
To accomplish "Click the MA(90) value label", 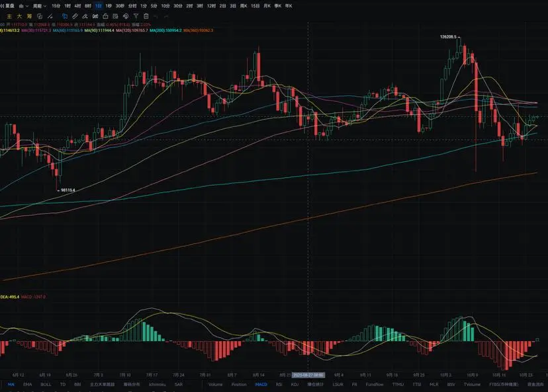I will pyautogui.click(x=99, y=30).
